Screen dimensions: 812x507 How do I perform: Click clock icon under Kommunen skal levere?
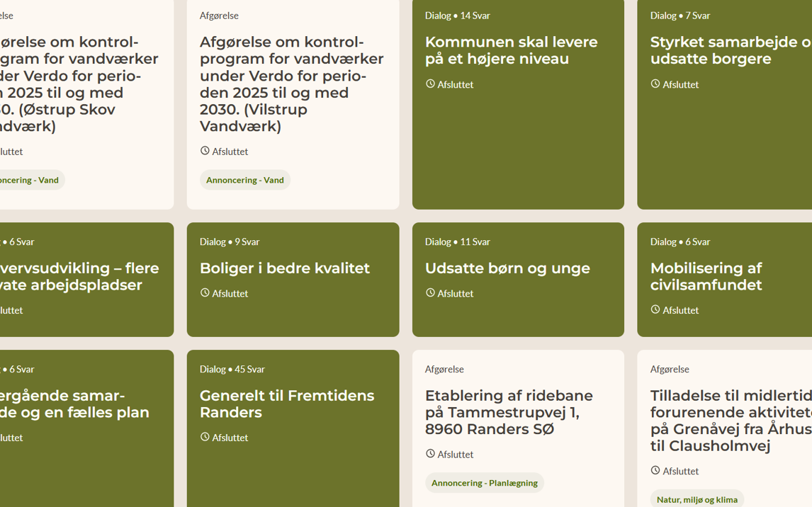pyautogui.click(x=430, y=84)
